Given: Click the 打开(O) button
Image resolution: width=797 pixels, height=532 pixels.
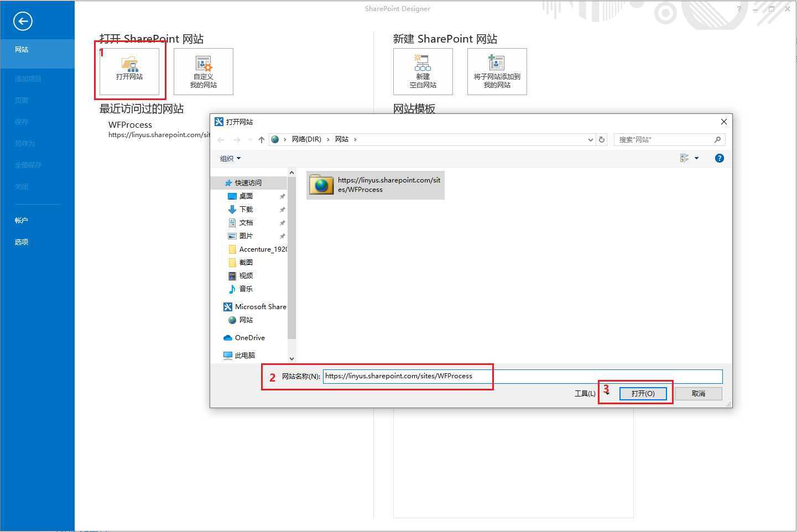Looking at the screenshot, I should (x=643, y=393).
